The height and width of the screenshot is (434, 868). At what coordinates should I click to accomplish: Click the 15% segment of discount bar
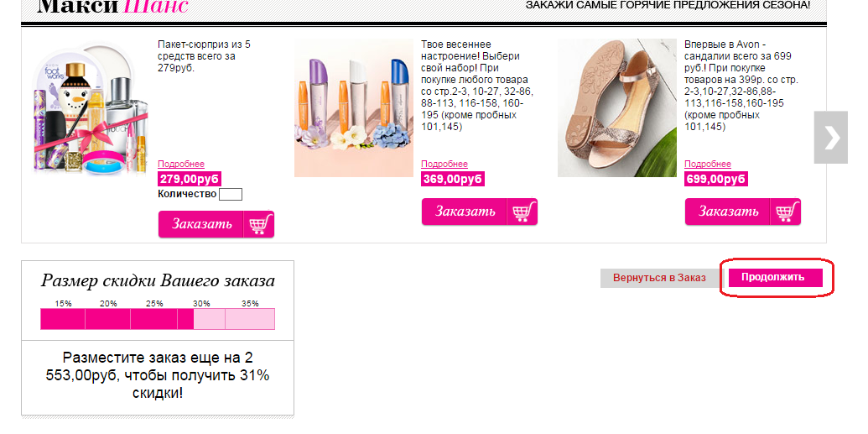click(63, 319)
